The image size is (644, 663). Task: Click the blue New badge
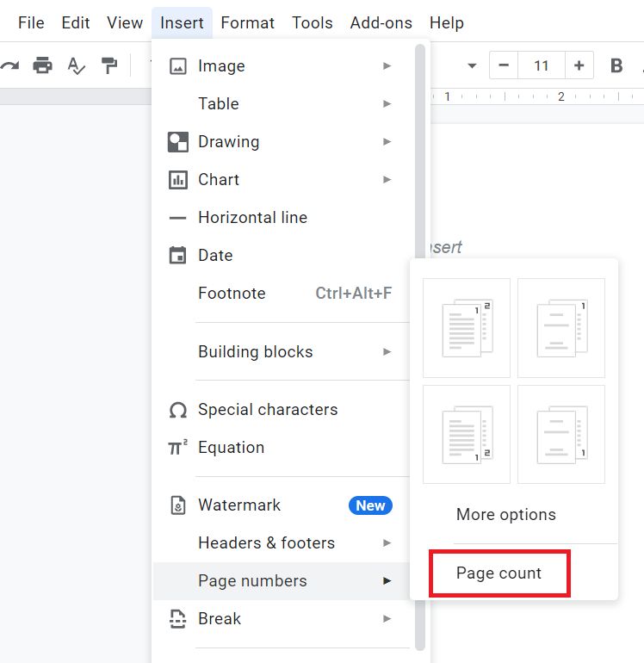tap(370, 505)
